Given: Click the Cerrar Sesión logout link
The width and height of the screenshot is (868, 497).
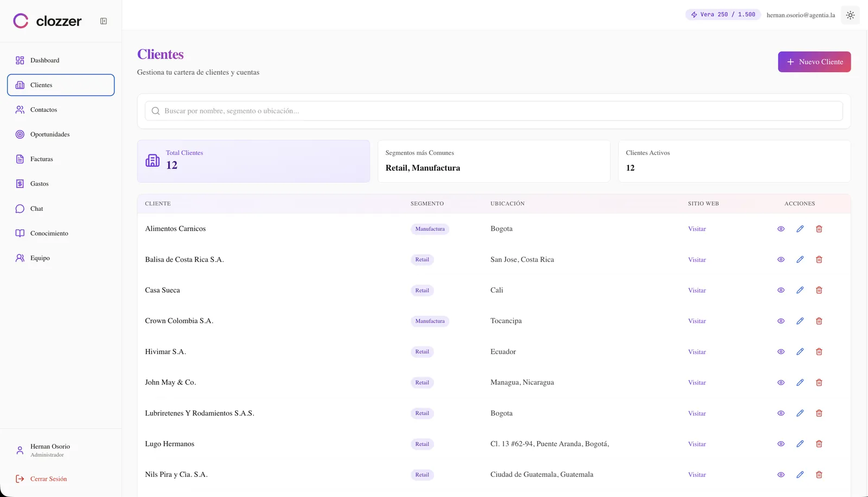Looking at the screenshot, I should (x=42, y=479).
